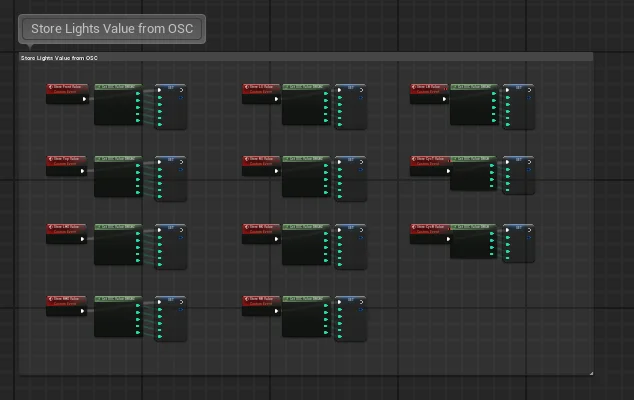Viewport: 634px width, 400px height.
Task: Click the SET exec input pin in Store RS Value chain
Action: pyautogui.click(x=339, y=162)
